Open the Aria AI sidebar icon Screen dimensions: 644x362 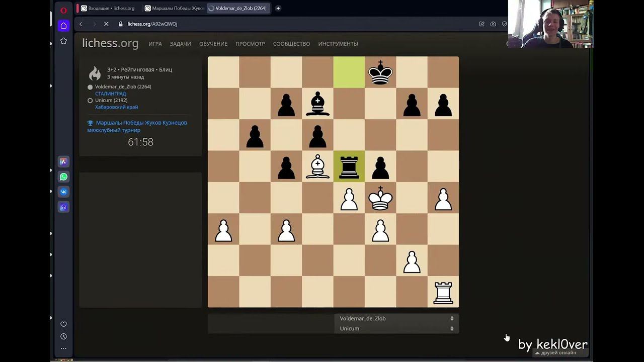(63, 161)
